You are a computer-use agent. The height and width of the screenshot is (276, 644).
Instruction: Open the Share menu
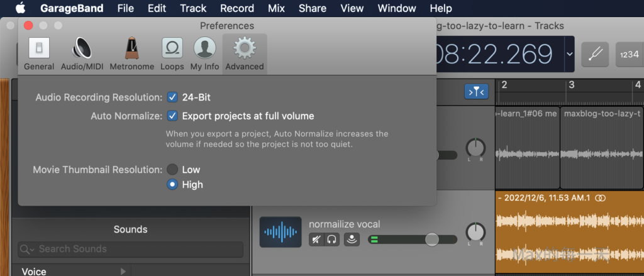click(313, 9)
